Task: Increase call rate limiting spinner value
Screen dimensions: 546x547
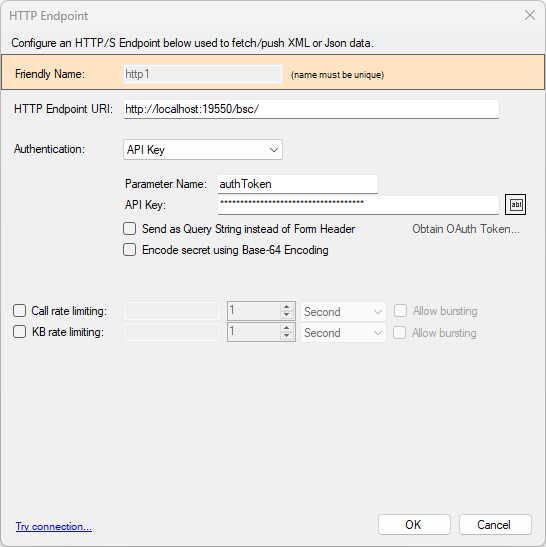Action: click(x=286, y=307)
